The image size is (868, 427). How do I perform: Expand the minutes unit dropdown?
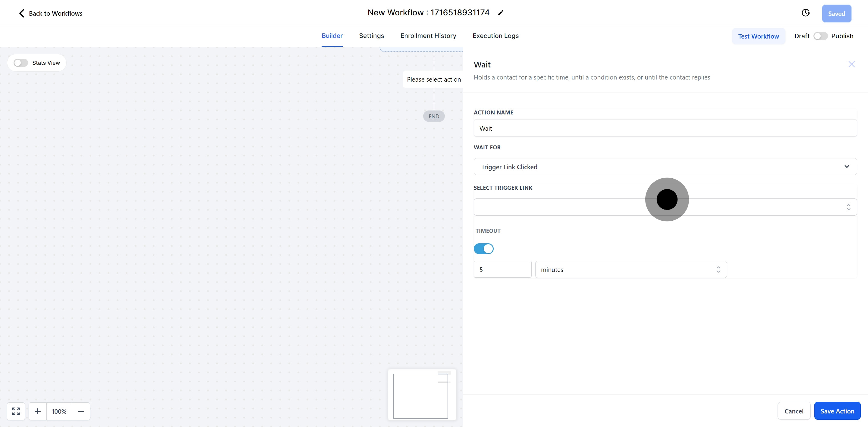[631, 270]
